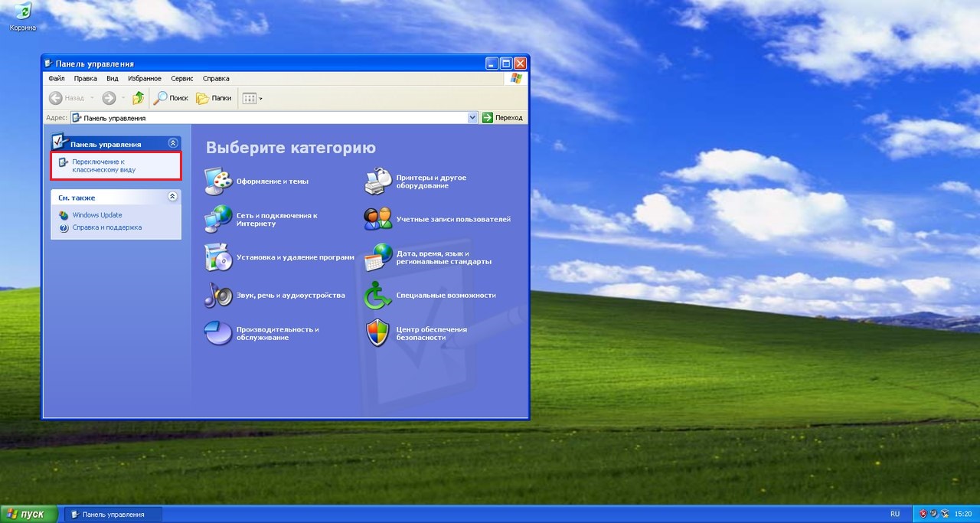Click the Переход go button
Image resolution: width=980 pixels, height=523 pixels.
coord(503,117)
